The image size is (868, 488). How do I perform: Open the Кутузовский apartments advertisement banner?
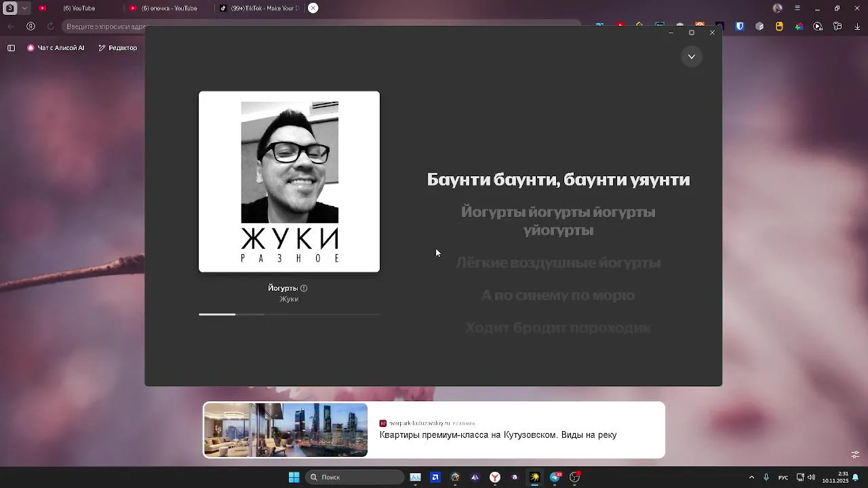(434, 430)
